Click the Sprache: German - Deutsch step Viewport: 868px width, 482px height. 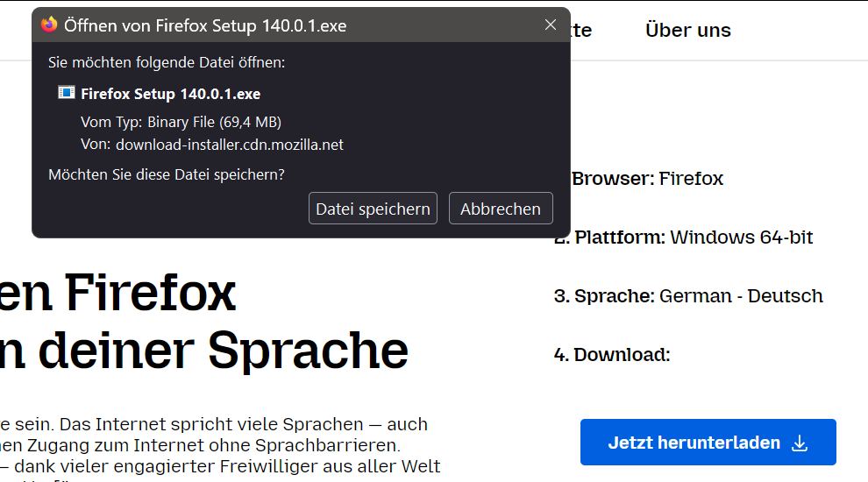click(x=688, y=296)
